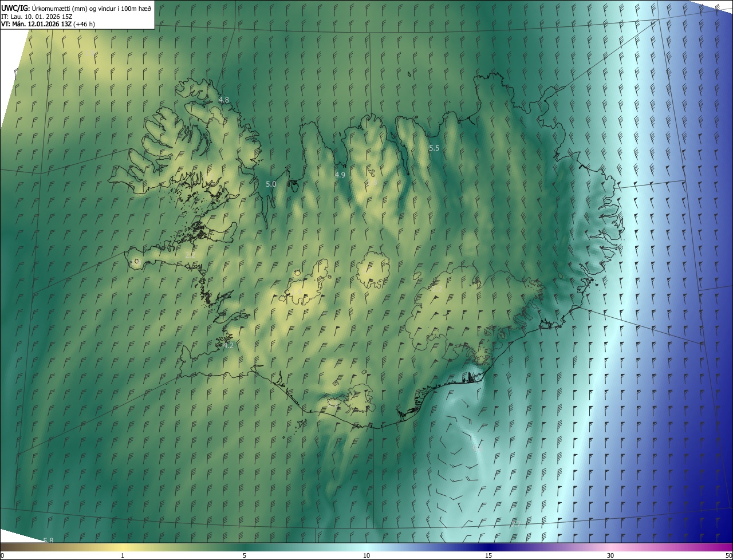The width and height of the screenshot is (733, 560).
Task: Click the 'IT: Lau. 10. 01. 2026 15Z' line
Action: (x=37, y=16)
